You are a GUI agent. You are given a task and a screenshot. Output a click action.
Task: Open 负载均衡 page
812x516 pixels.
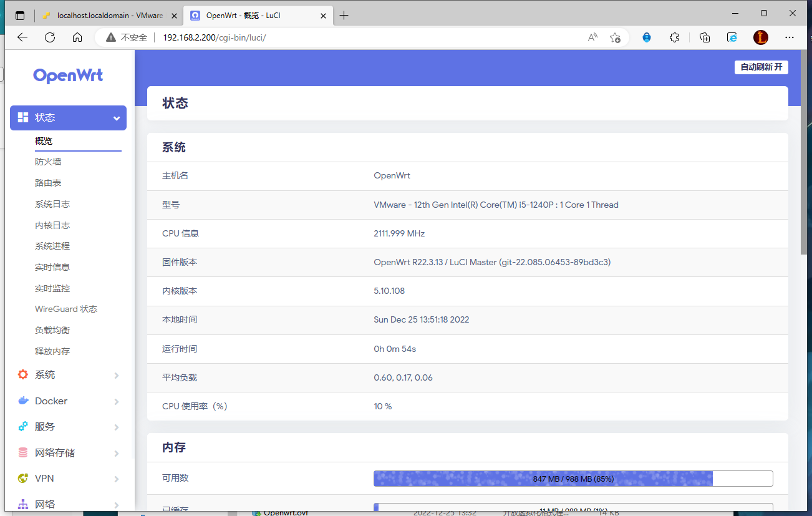point(52,330)
